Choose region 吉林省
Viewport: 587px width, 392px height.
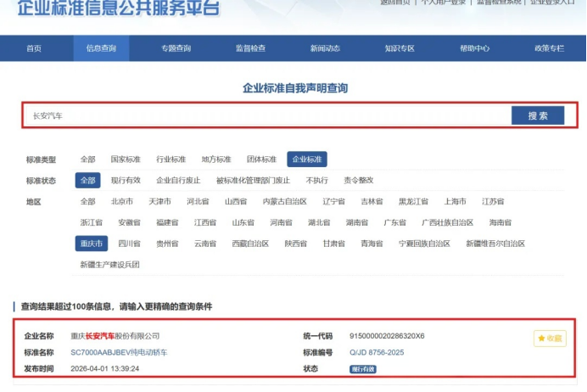coord(372,201)
